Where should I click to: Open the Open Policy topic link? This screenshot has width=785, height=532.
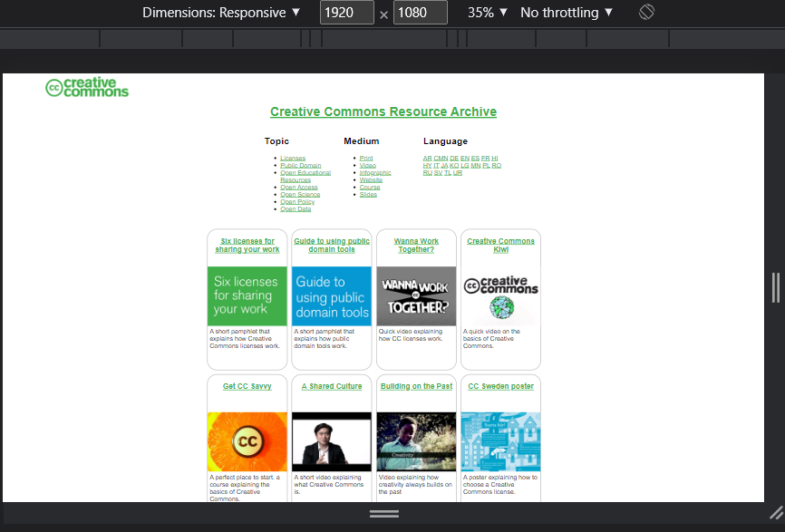[x=297, y=202]
